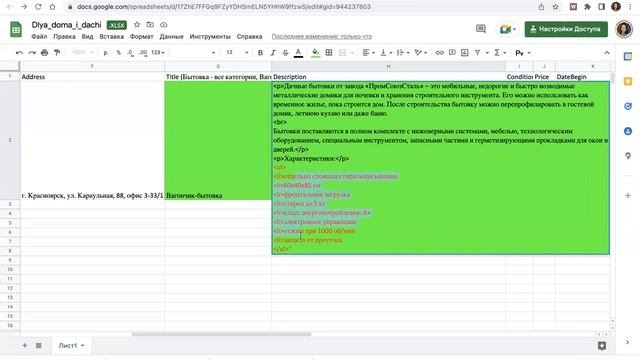640x360 pixels.
Task: Insert a link
Action: tap(440, 53)
